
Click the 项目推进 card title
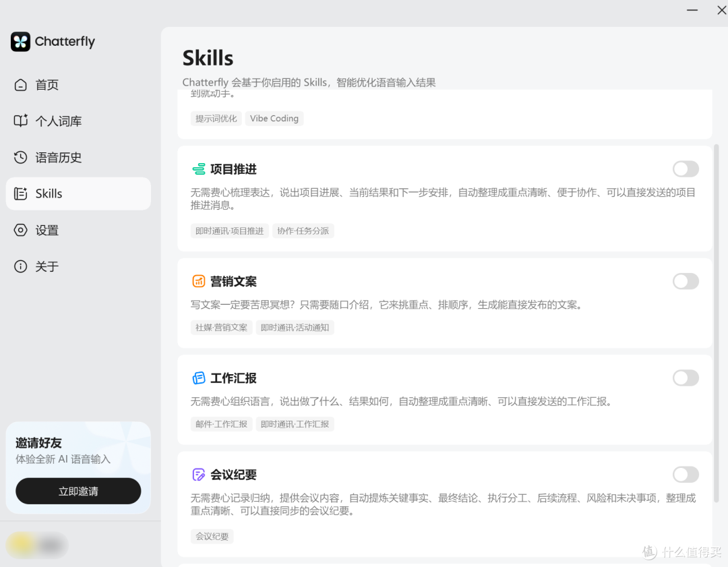click(233, 169)
